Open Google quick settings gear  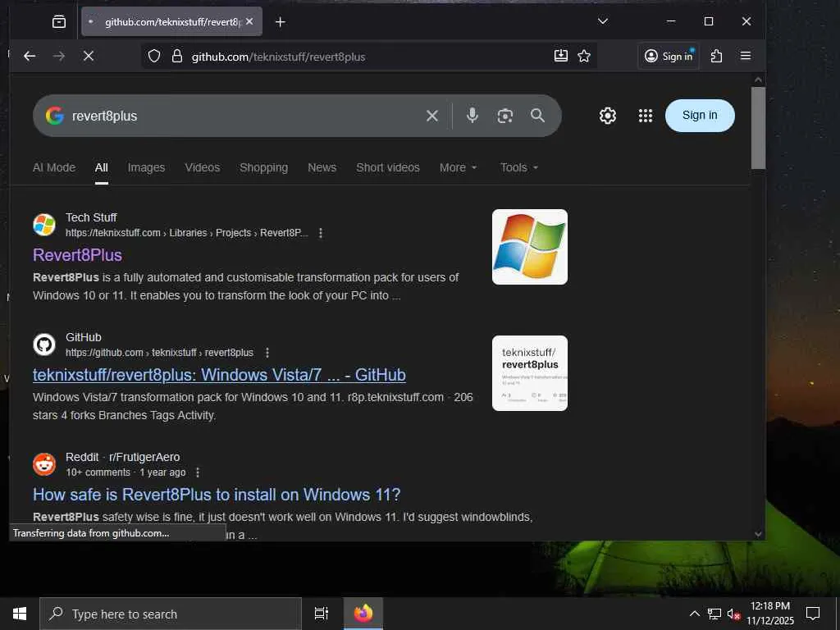click(608, 116)
